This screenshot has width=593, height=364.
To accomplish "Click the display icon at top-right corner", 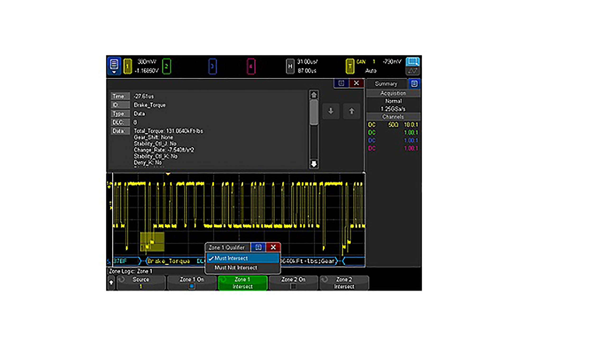I will [413, 62].
